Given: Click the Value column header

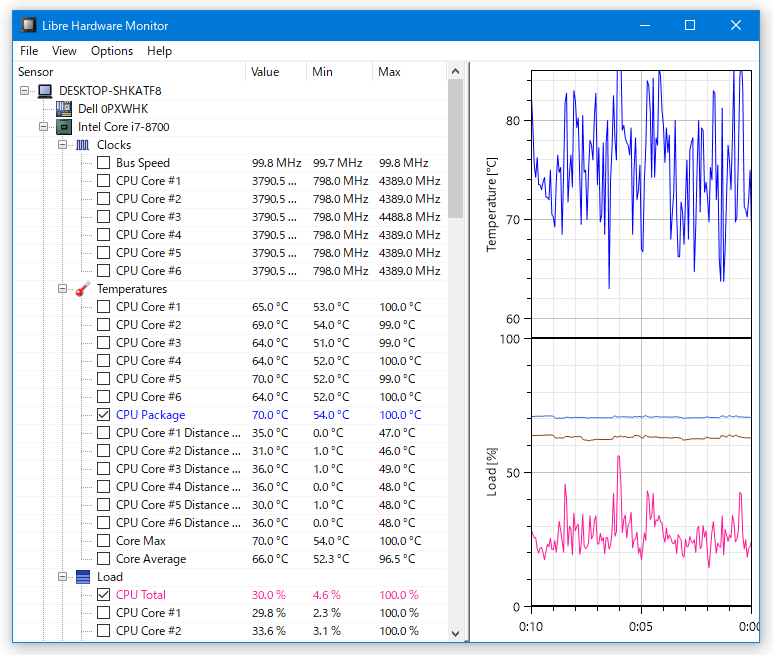Looking at the screenshot, I should (x=276, y=71).
